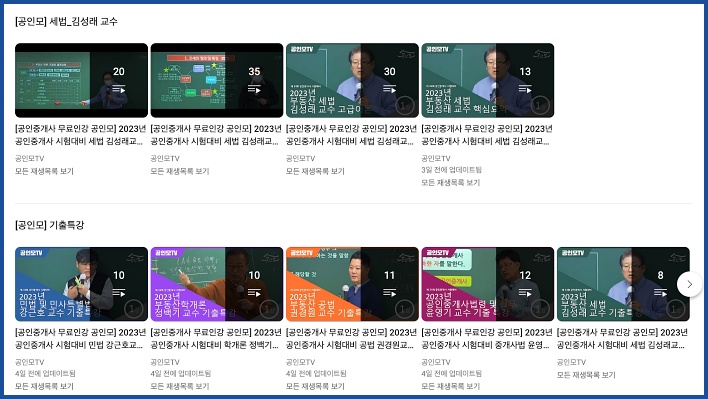Click playlist icon on the 35-video thumbnail

point(254,89)
